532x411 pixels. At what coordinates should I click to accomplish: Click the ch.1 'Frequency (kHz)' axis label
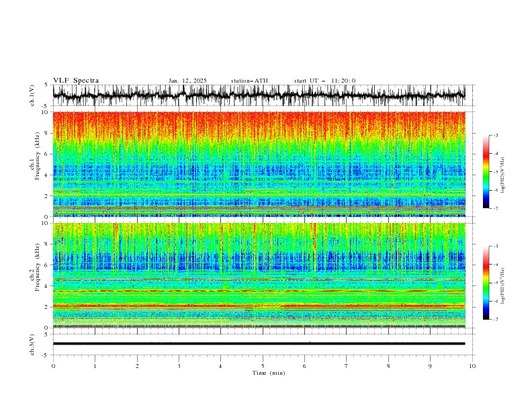[x=37, y=156]
